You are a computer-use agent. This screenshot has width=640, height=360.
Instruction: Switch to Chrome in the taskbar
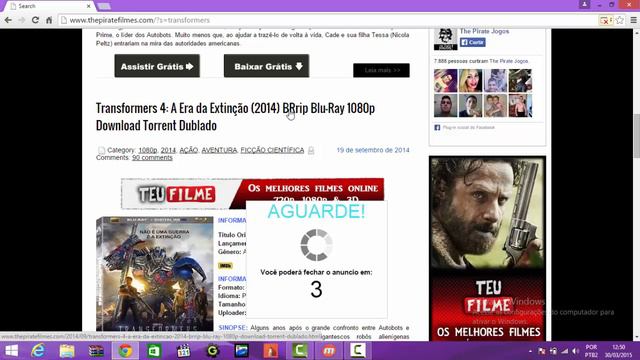[x=125, y=351]
